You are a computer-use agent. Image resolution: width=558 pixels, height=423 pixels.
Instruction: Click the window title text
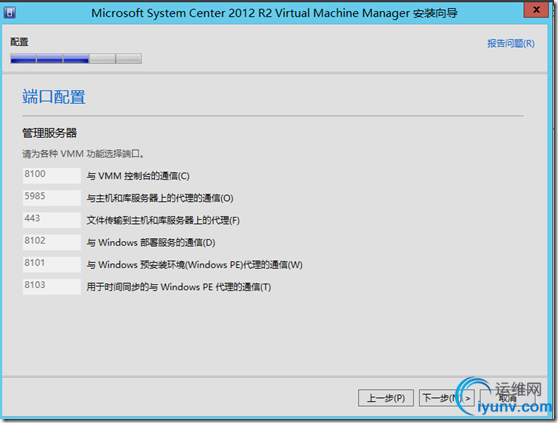[x=274, y=13]
